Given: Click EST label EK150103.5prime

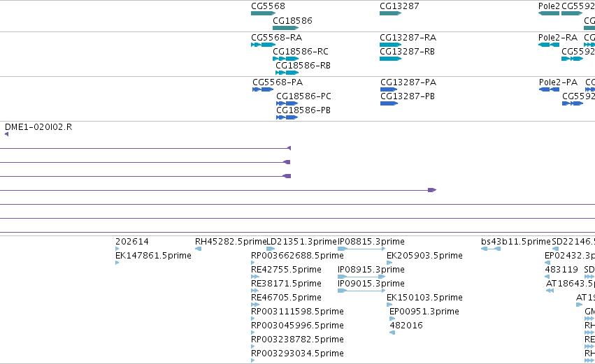Looking at the screenshot, I should pyautogui.click(x=424, y=298).
